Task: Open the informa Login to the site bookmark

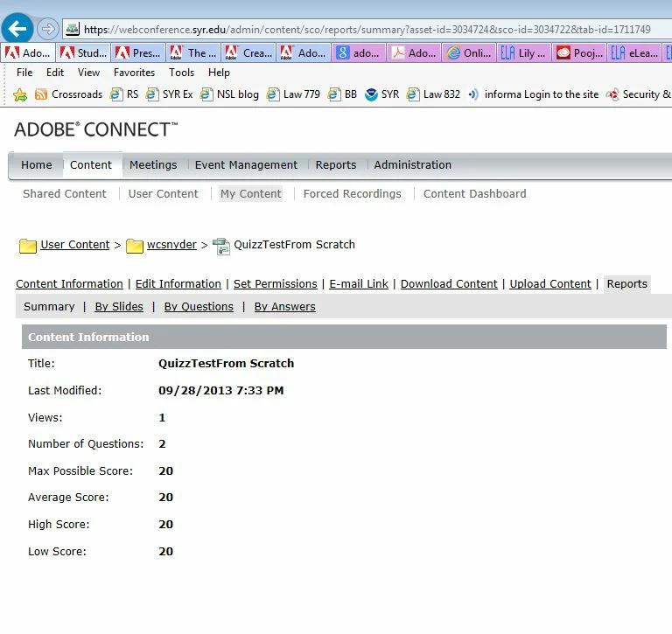Action: (x=533, y=94)
